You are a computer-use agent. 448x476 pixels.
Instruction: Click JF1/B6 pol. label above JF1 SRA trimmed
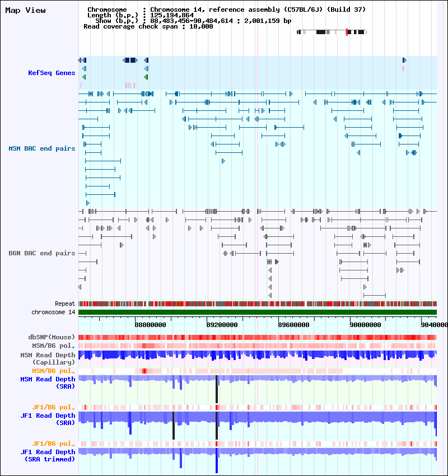53,444
